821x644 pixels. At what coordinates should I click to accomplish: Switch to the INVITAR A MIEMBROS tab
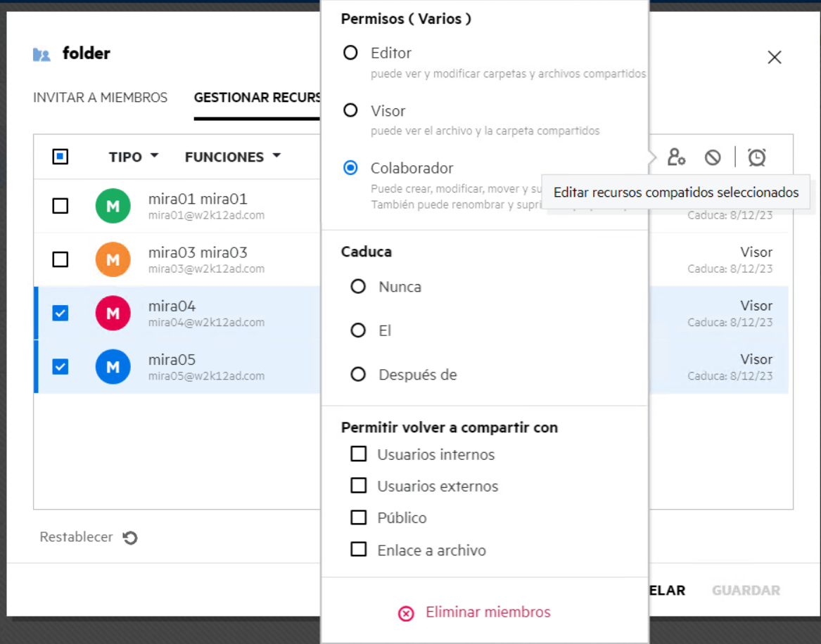click(100, 97)
